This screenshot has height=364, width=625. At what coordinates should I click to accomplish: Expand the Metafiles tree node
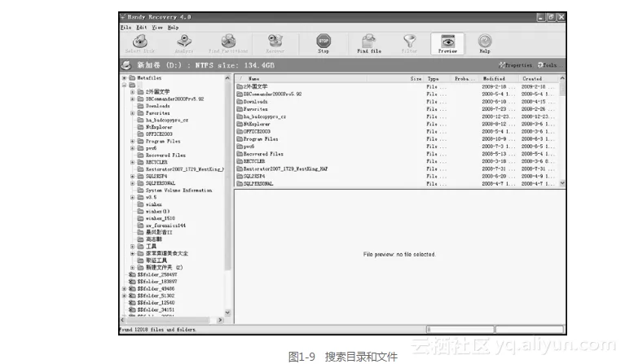pos(125,78)
